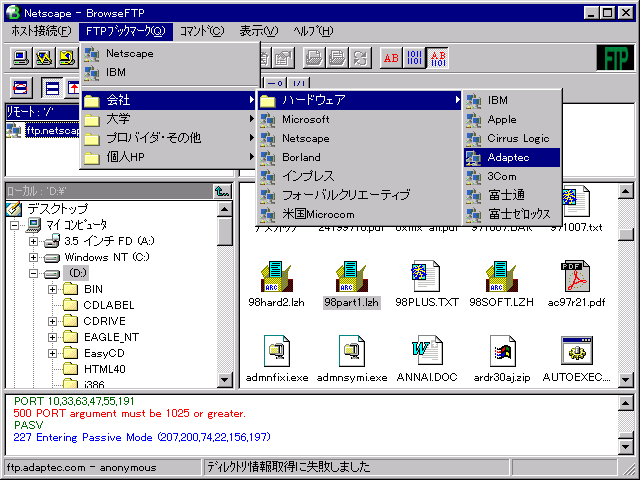Select the ac97r21.pdf file icon
The height and width of the screenshot is (480, 640).
click(x=576, y=284)
